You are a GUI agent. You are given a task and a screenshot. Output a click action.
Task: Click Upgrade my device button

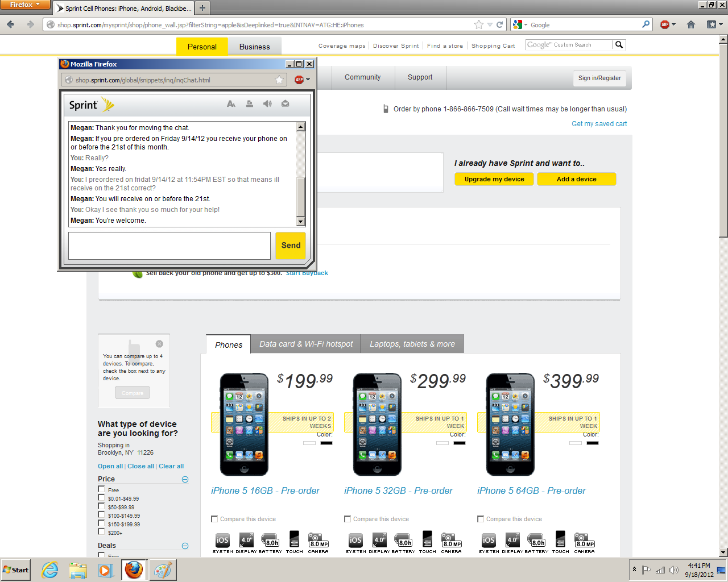point(494,179)
